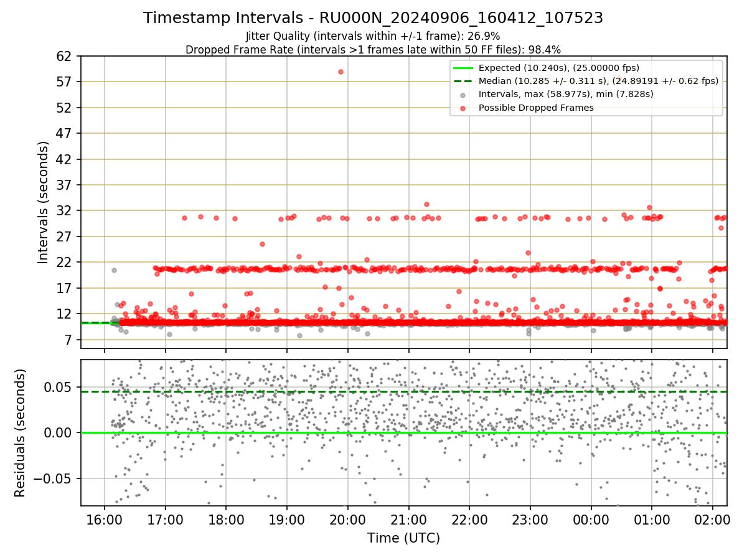Click the Time (UTC) axis label

pos(403,538)
